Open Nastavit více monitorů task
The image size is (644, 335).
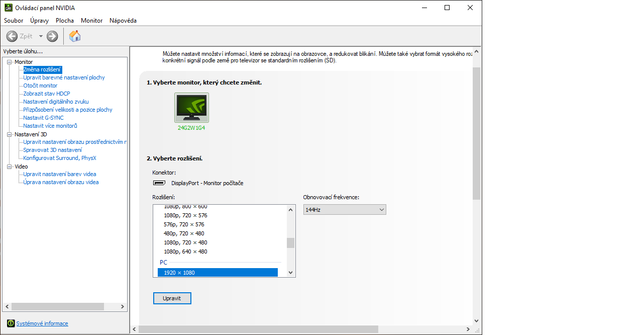(x=50, y=126)
